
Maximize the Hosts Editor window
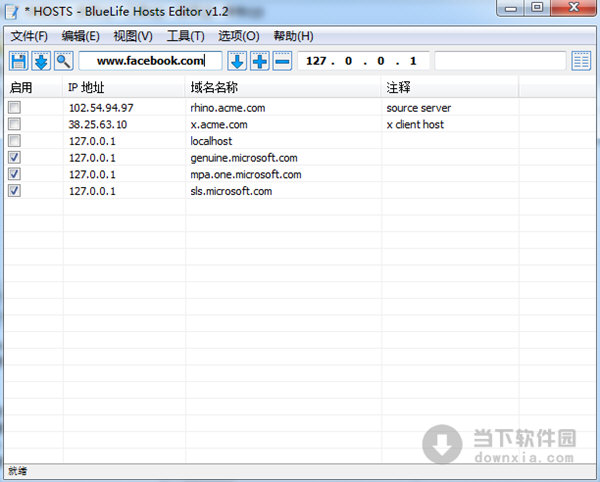[x=537, y=7]
